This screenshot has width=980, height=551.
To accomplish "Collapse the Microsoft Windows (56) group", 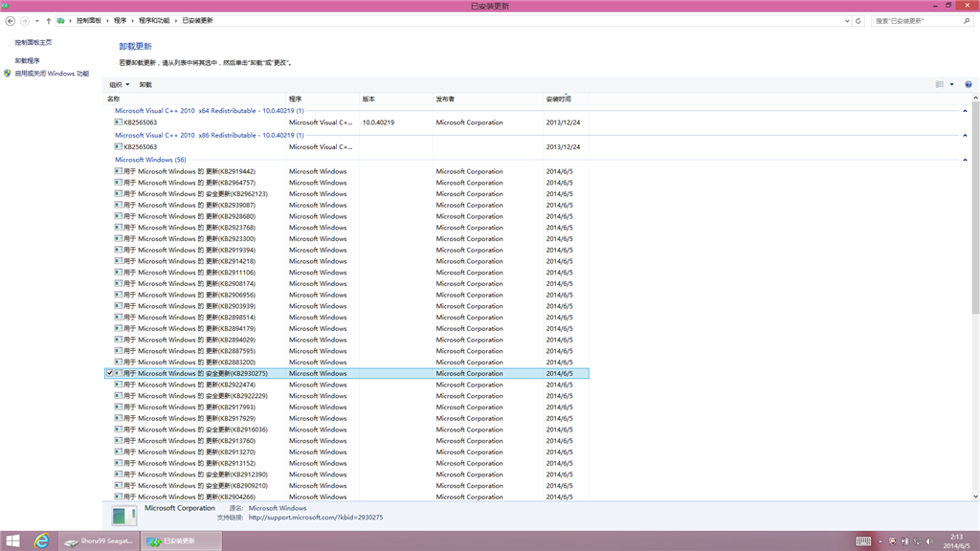I will 965,160.
